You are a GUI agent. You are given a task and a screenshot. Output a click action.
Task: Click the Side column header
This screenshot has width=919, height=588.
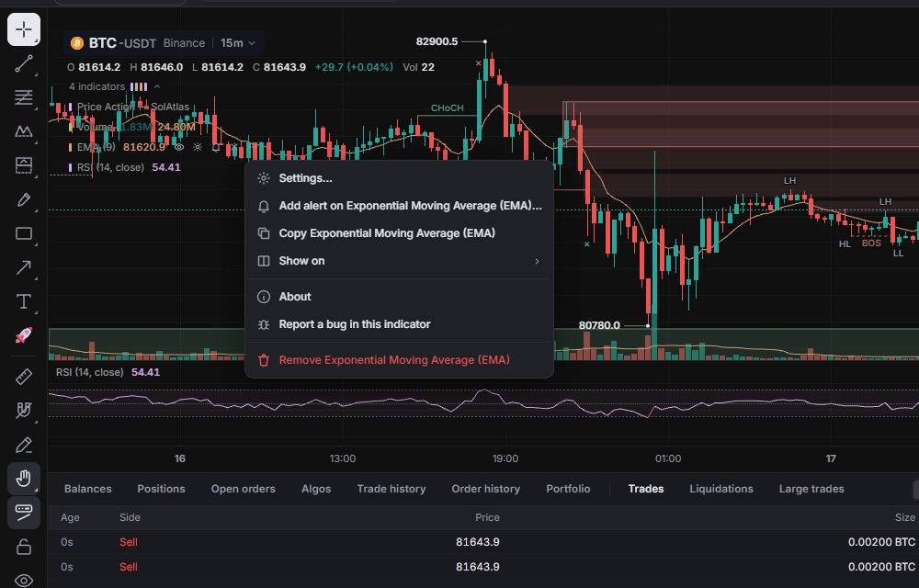point(130,517)
